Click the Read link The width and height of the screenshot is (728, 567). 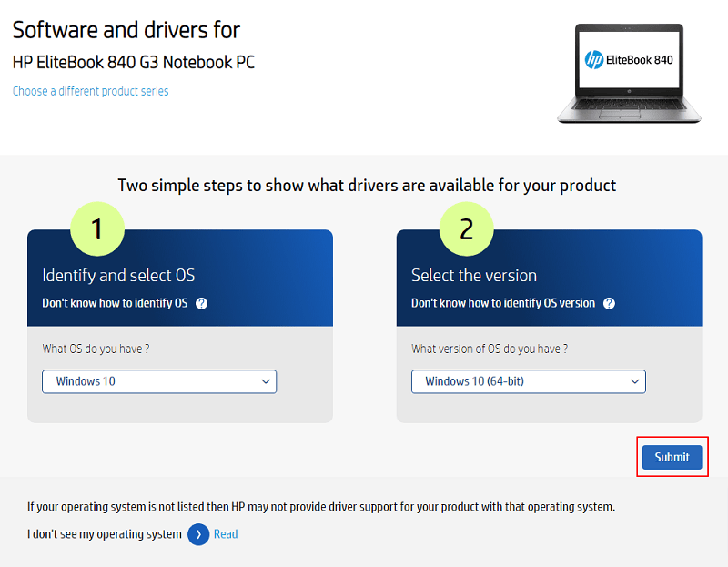[x=225, y=534]
